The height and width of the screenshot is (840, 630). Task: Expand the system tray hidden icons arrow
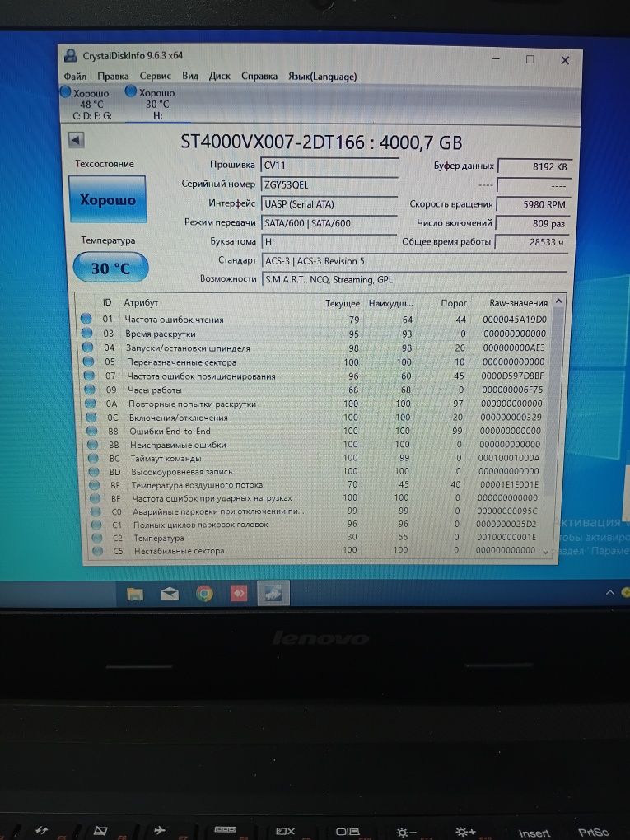(609, 592)
